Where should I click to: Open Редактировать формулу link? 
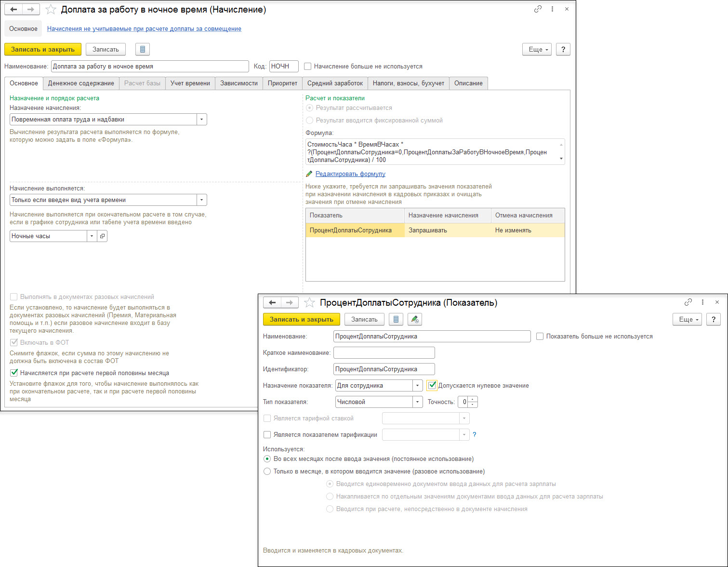pos(350,174)
